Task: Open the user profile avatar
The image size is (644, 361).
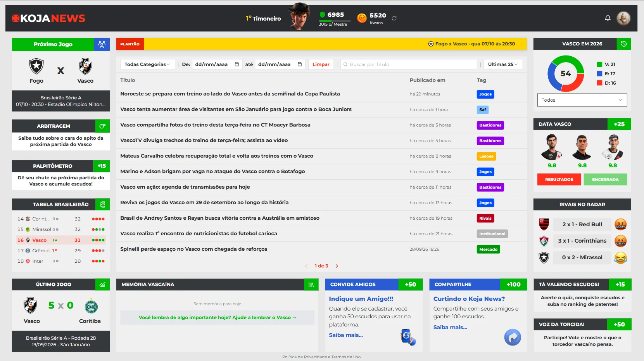Action: [623, 18]
